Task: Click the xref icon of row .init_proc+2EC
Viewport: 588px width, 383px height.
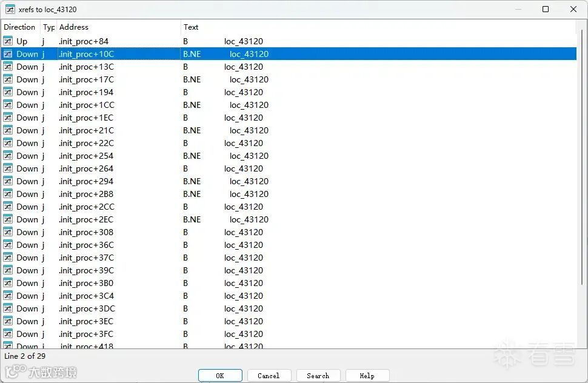Action: (x=8, y=219)
